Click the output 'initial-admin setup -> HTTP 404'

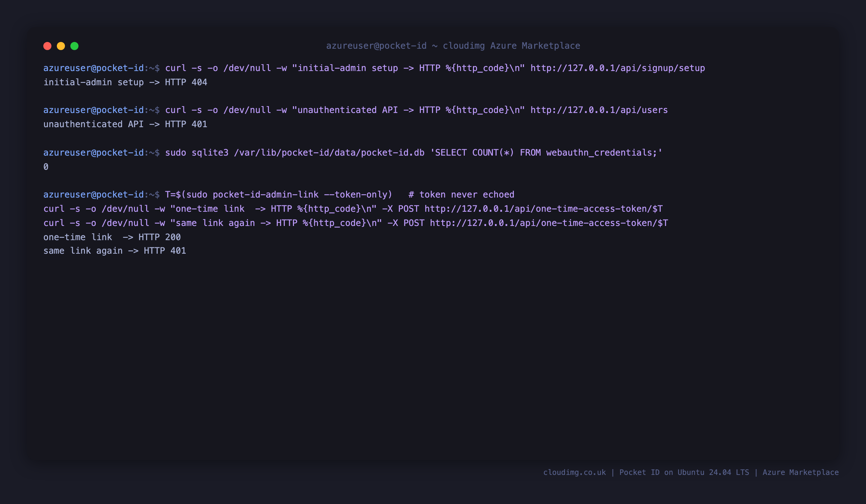[126, 83]
